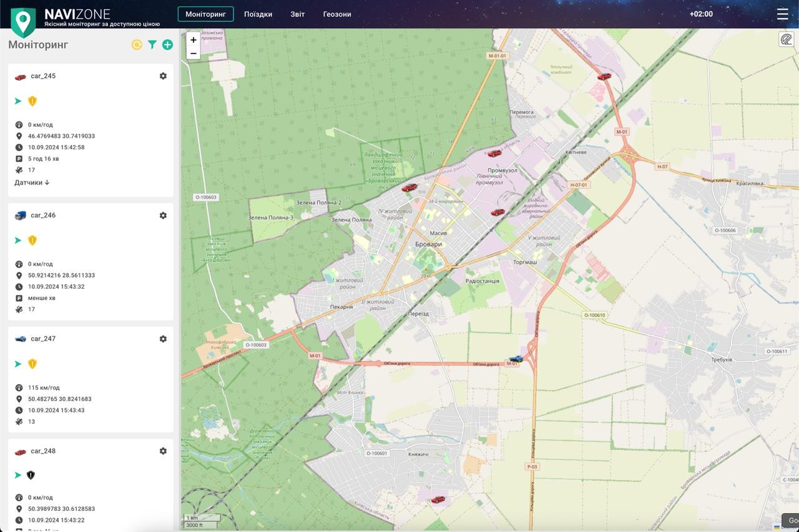Open settings gear for car_245

click(163, 75)
